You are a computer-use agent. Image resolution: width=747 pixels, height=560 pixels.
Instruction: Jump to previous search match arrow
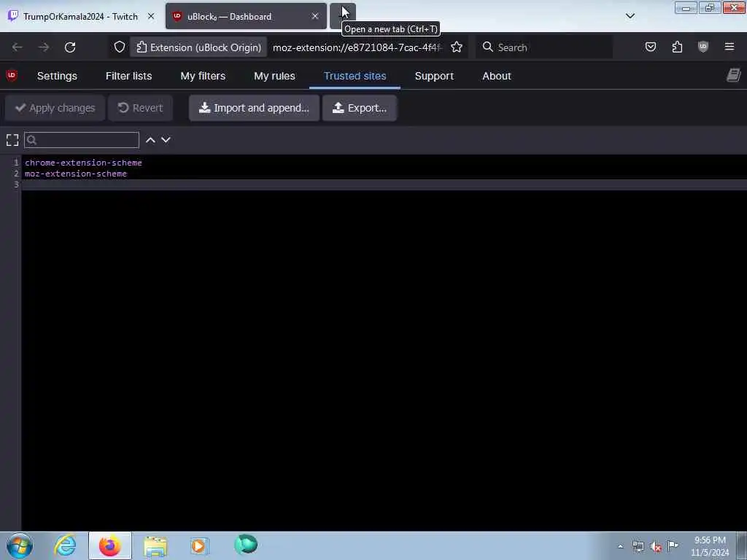click(150, 140)
